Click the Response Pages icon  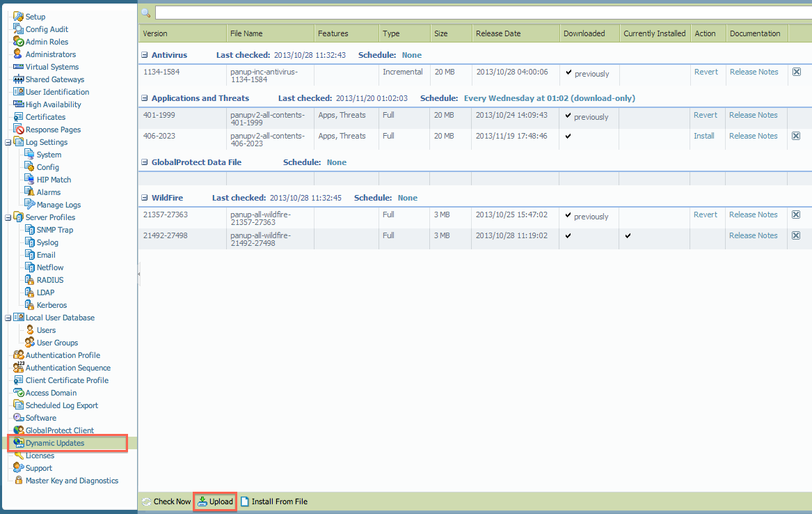(x=19, y=130)
